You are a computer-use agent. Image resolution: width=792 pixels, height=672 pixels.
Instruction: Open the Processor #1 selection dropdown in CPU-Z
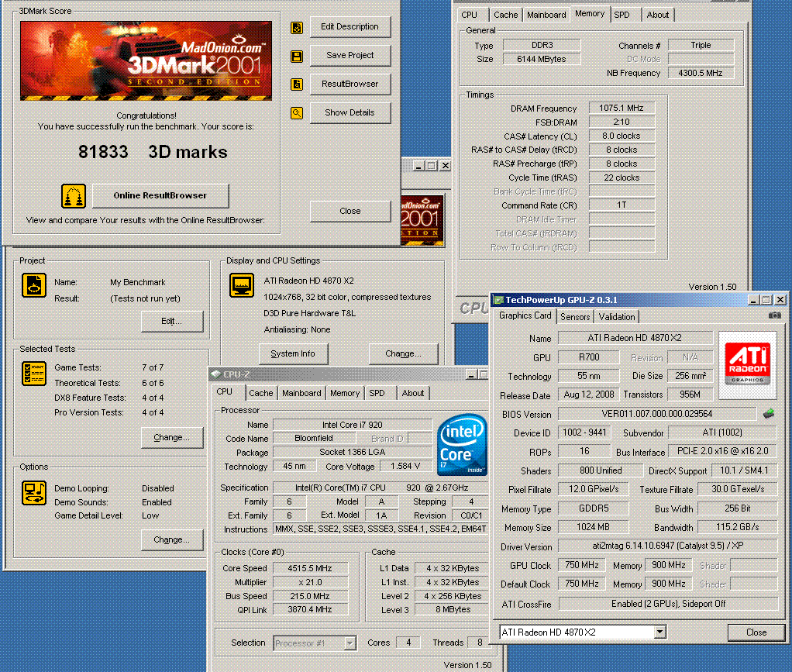pyautogui.click(x=350, y=643)
